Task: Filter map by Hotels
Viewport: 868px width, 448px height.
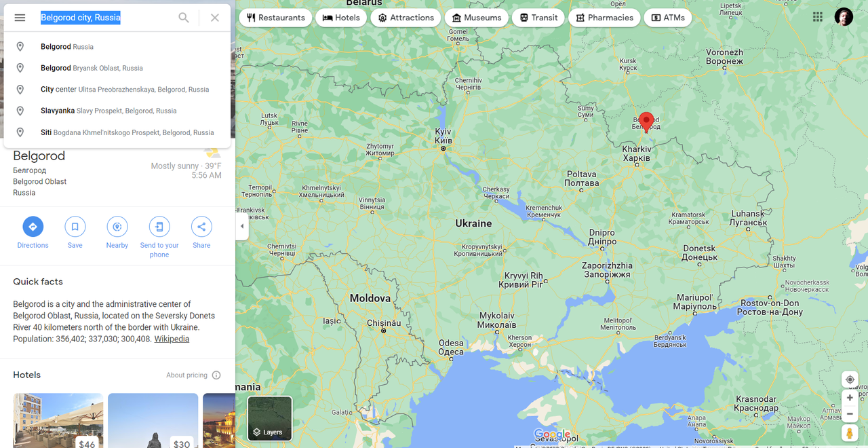Action: 341,18
